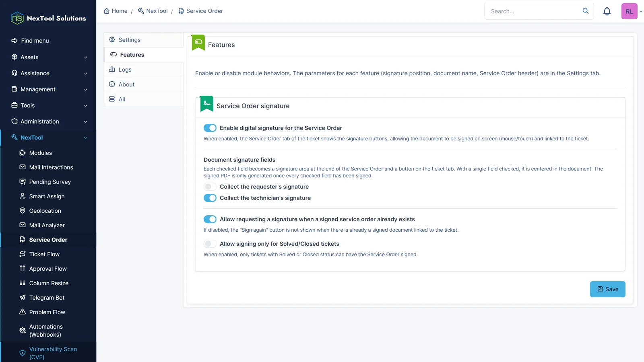Screen dimensions: 644x362
Task: Click the notification bell icon
Action: (x=607, y=11)
